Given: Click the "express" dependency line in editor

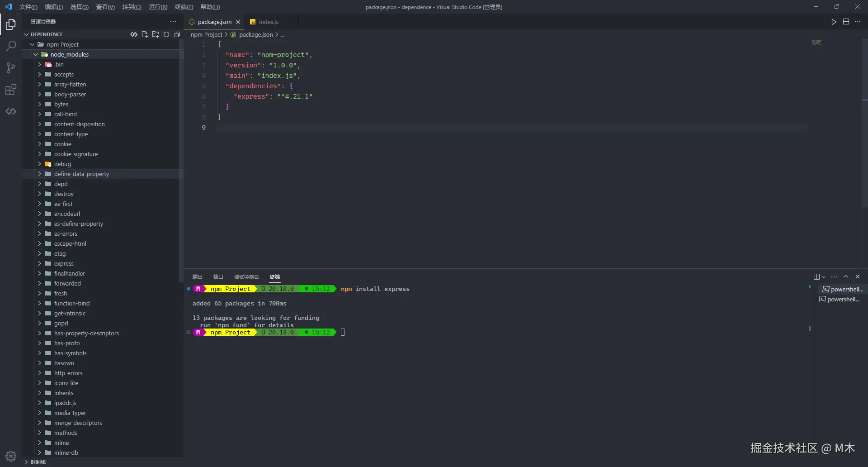Looking at the screenshot, I should 273,96.
